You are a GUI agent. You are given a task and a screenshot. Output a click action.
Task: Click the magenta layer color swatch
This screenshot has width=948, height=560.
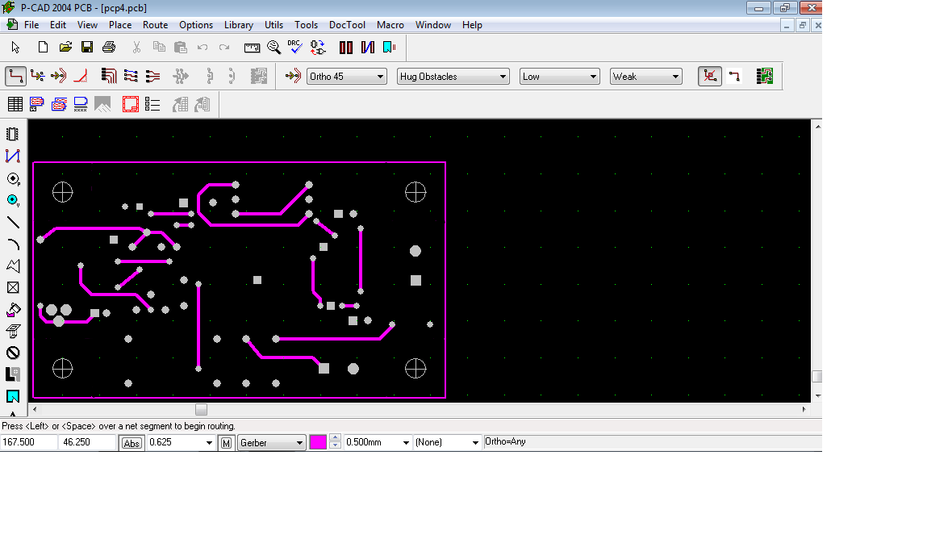pos(317,443)
